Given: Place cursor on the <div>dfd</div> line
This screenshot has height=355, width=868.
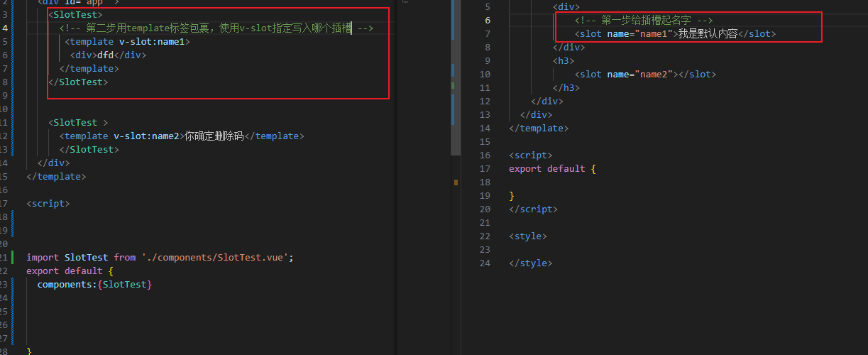Looking at the screenshot, I should 108,55.
